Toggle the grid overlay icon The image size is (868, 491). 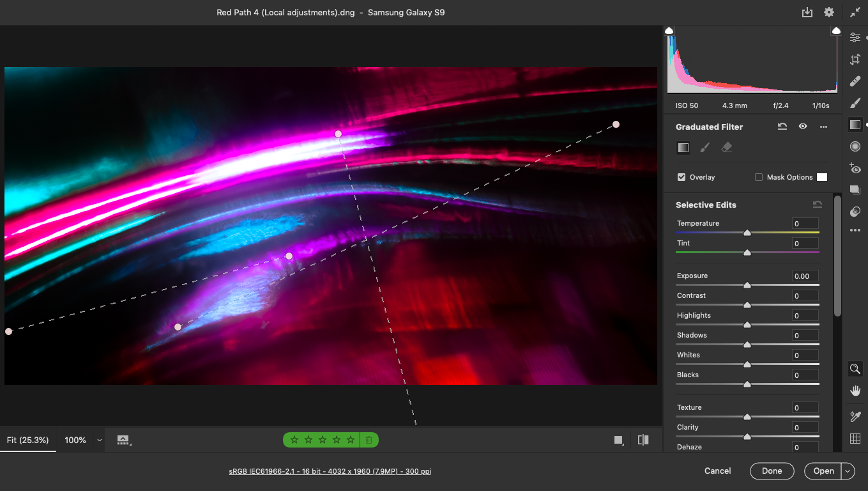tap(855, 439)
